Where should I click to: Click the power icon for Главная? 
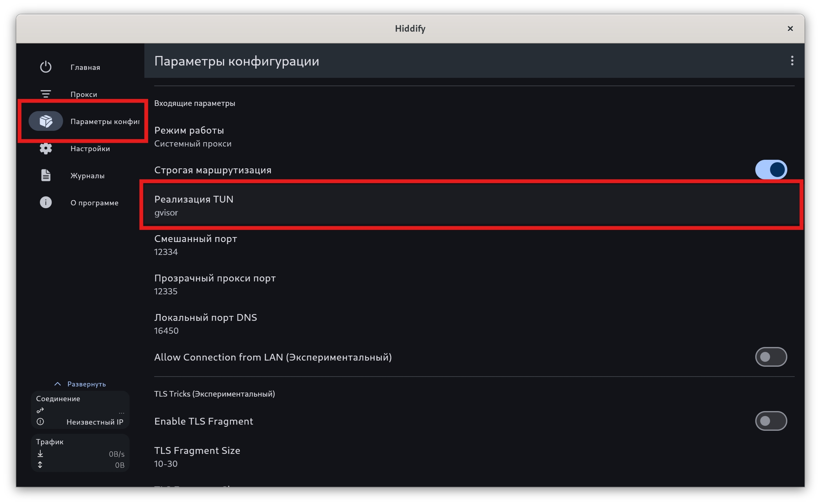(x=46, y=67)
